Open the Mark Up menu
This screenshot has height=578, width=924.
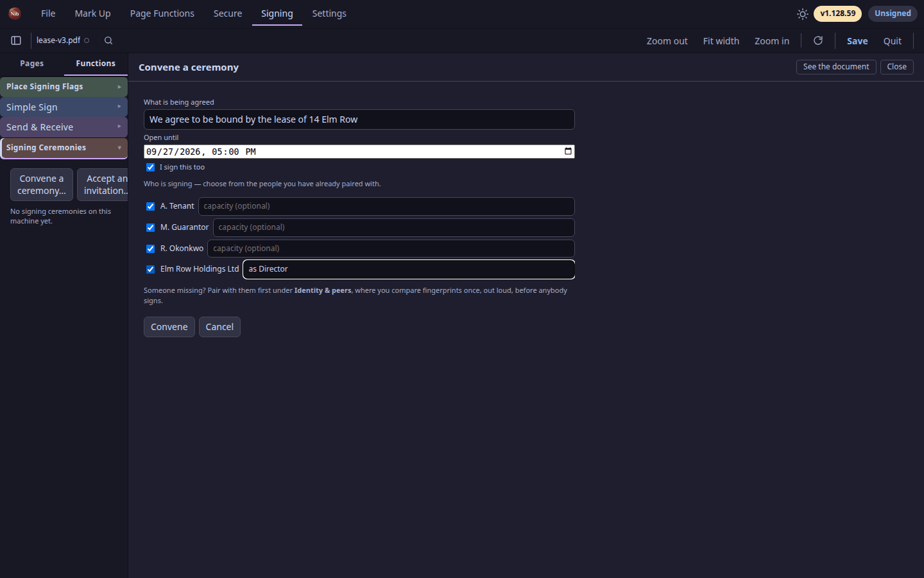[x=92, y=13]
